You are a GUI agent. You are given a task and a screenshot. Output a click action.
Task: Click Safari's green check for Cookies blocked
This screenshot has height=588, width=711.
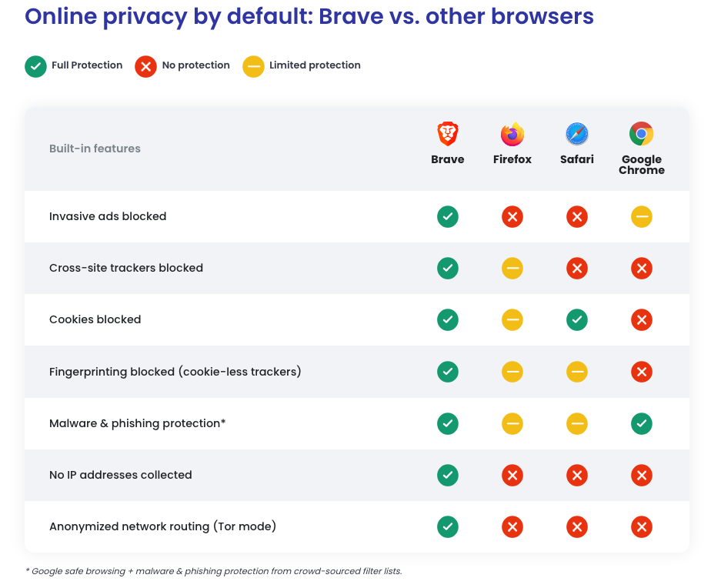pos(577,320)
